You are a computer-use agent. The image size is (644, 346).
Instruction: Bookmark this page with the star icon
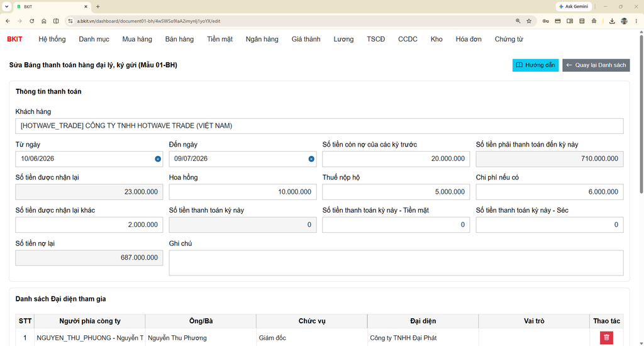[x=529, y=21]
